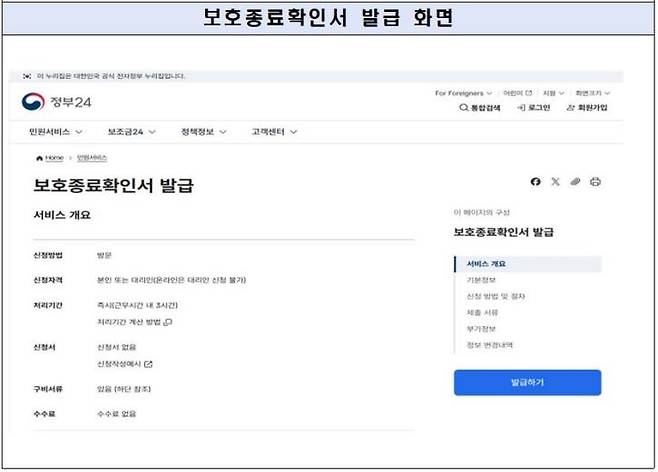Open 고객센터 menu
Screen dimensions: 658x472
click(x=274, y=132)
